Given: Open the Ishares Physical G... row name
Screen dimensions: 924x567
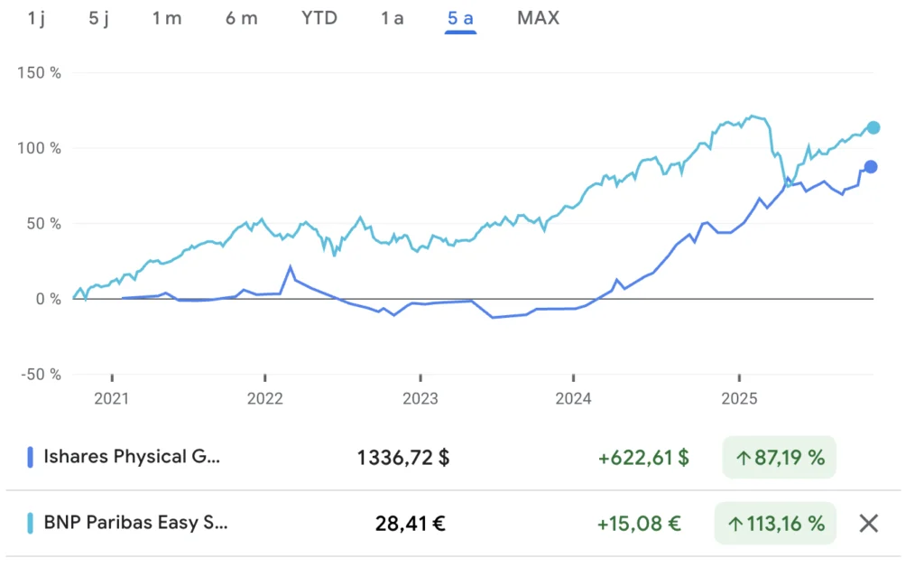Looking at the screenshot, I should (132, 457).
